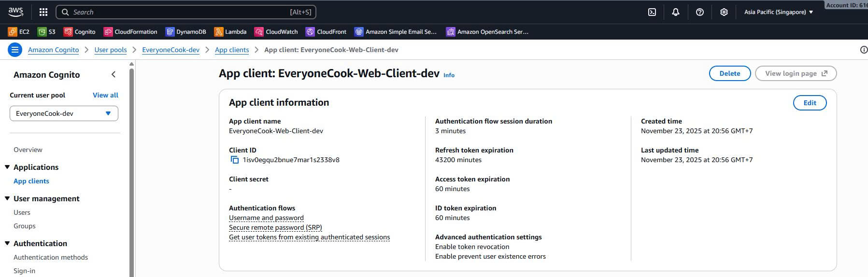Click the 3 minutes session duration value

click(450, 131)
